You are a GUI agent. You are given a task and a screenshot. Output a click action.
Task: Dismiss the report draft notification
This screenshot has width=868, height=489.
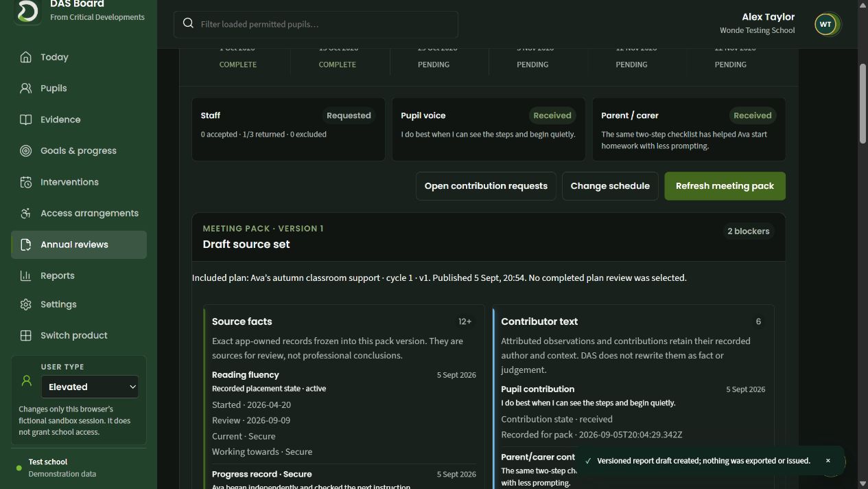tap(828, 461)
